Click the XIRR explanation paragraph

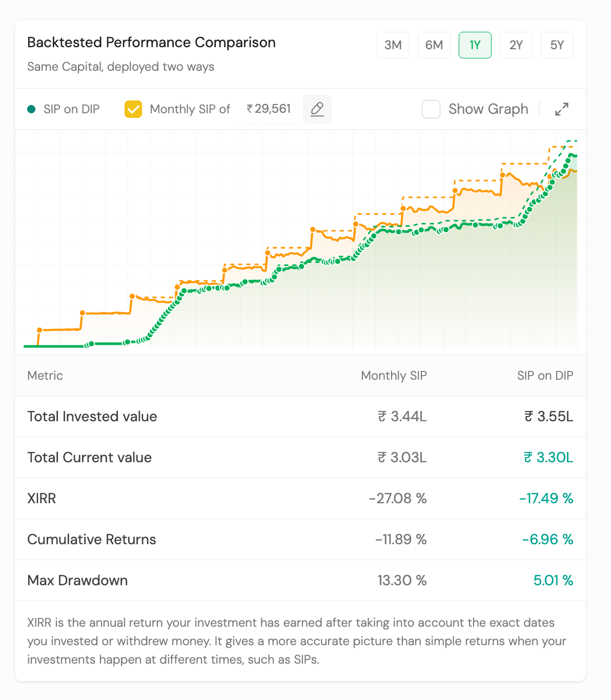[x=297, y=641]
